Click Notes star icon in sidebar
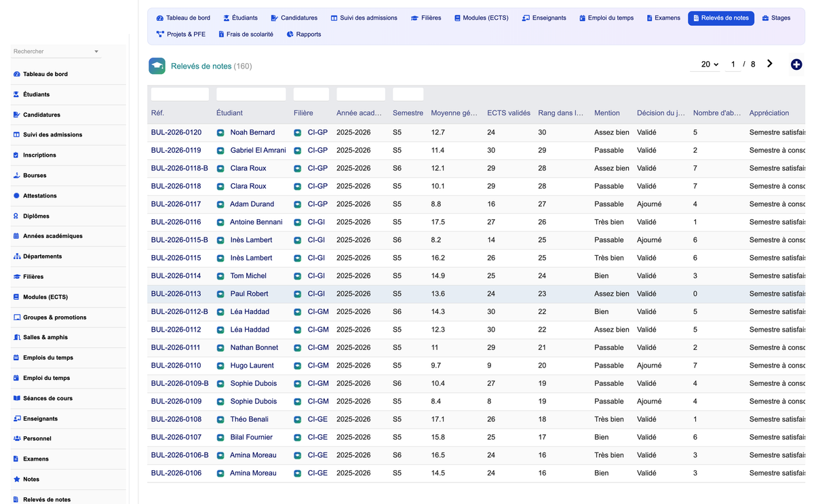This screenshot has width=814, height=504. tap(17, 479)
